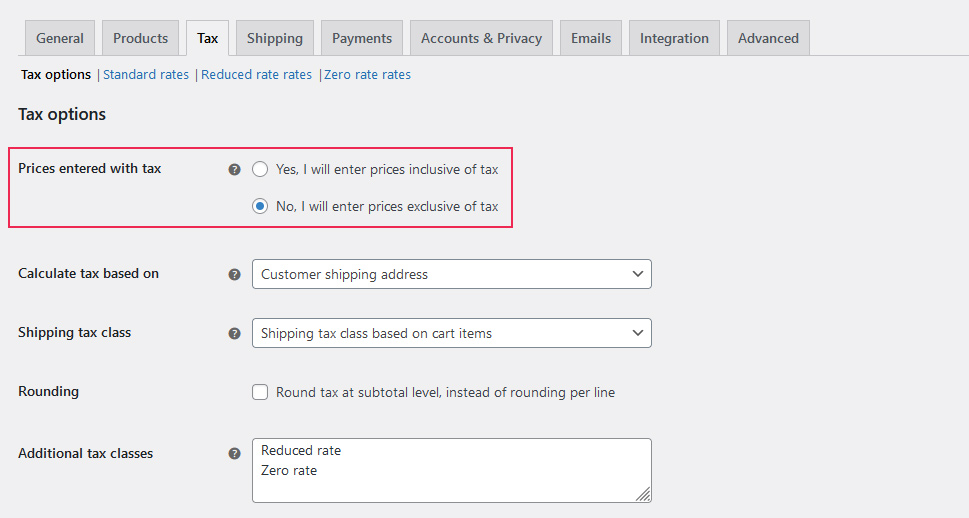Open the Payments tab
The width and height of the screenshot is (969, 518).
[362, 38]
